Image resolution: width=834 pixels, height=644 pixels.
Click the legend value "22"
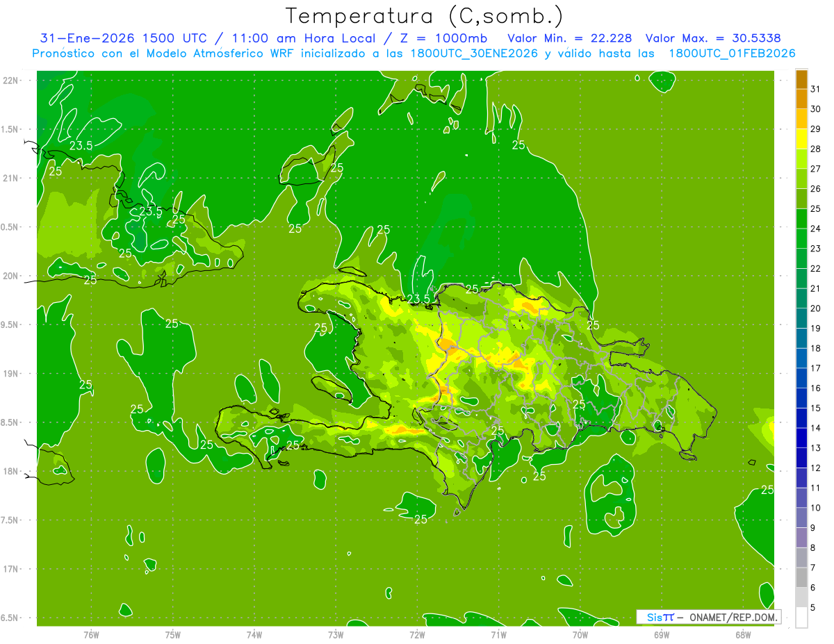815,268
